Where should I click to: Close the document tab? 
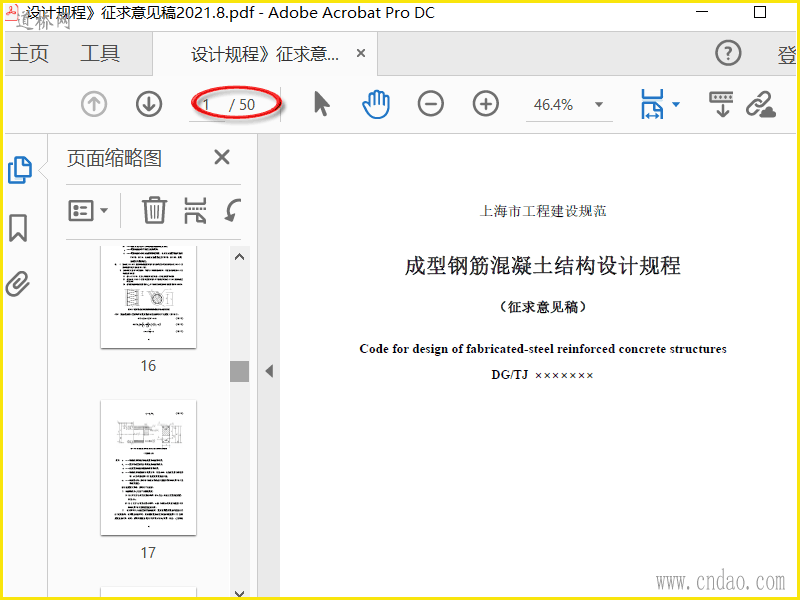[x=361, y=53]
